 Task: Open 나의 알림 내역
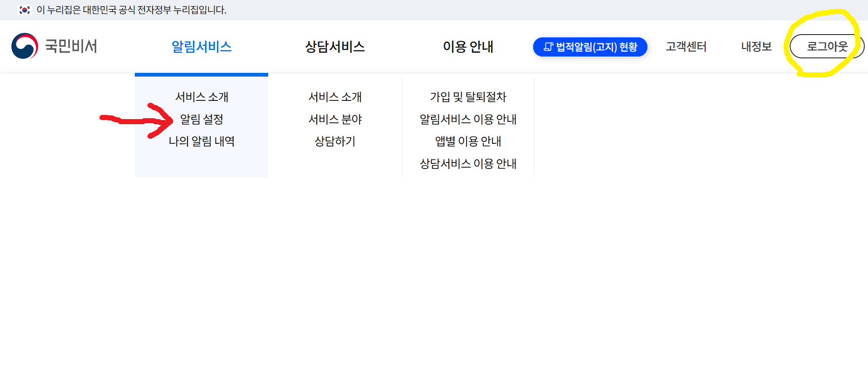coord(201,141)
